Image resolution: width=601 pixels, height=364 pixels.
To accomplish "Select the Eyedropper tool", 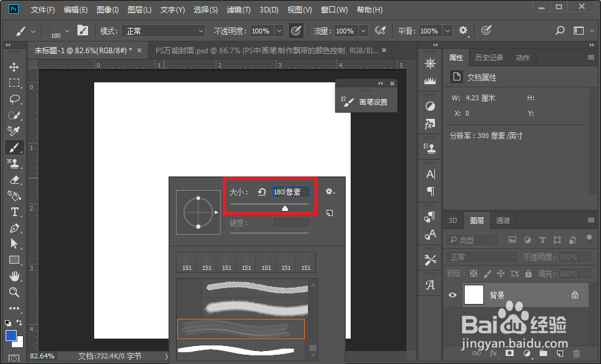I will click(14, 131).
